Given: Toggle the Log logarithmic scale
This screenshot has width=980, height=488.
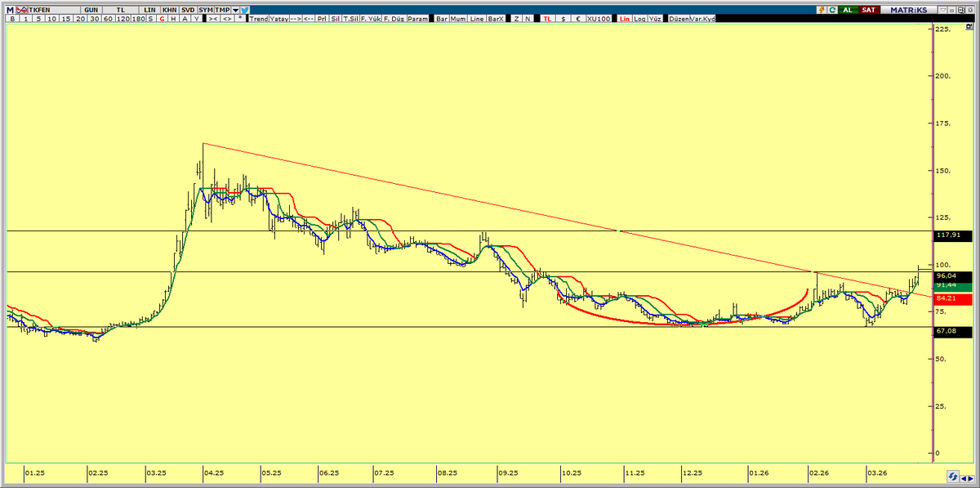Looking at the screenshot, I should click(640, 18).
